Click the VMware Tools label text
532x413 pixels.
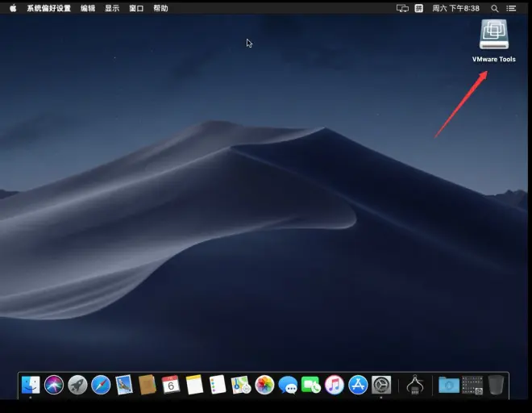tap(494, 59)
